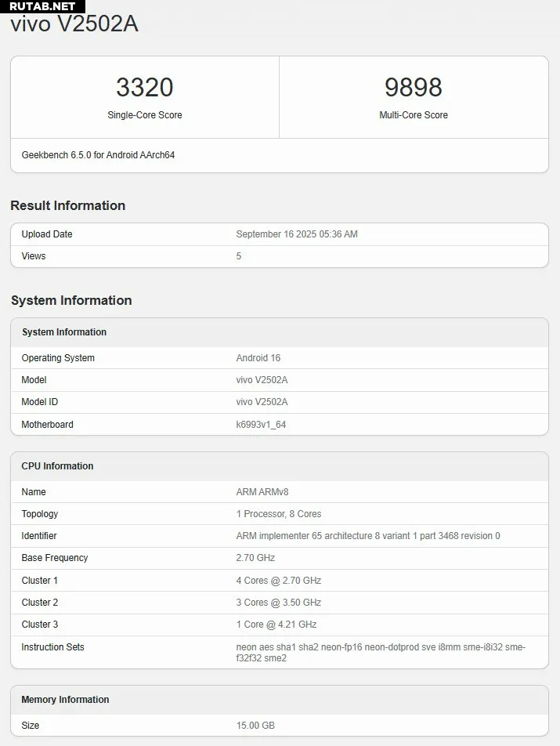Select the ARM implementer 65 identifier string
Screen dimensions: 560x746
pos(368,536)
